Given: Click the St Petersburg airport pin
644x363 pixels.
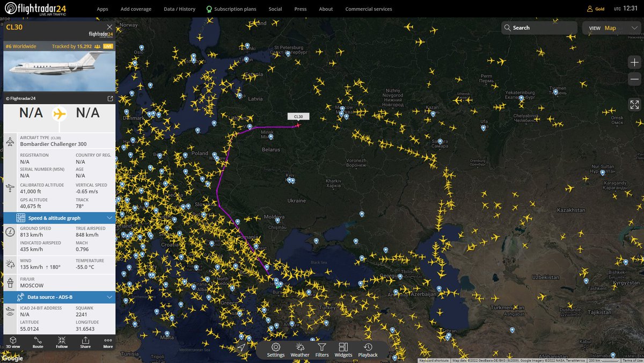Looking at the screenshot, I should [x=288, y=54].
